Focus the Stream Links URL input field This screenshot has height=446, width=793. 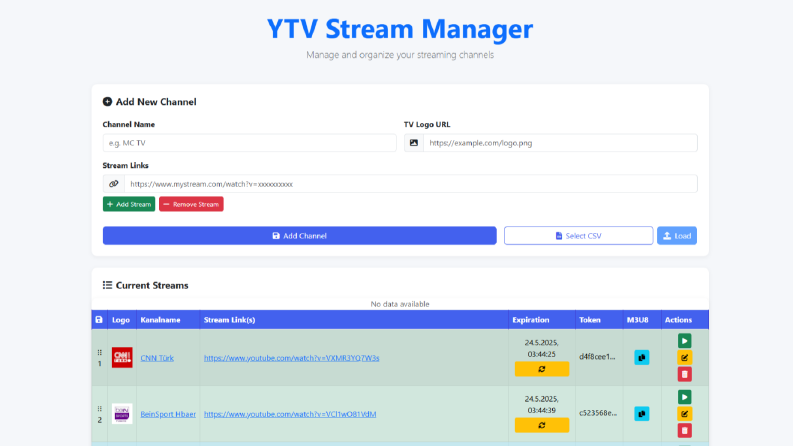[411, 184]
